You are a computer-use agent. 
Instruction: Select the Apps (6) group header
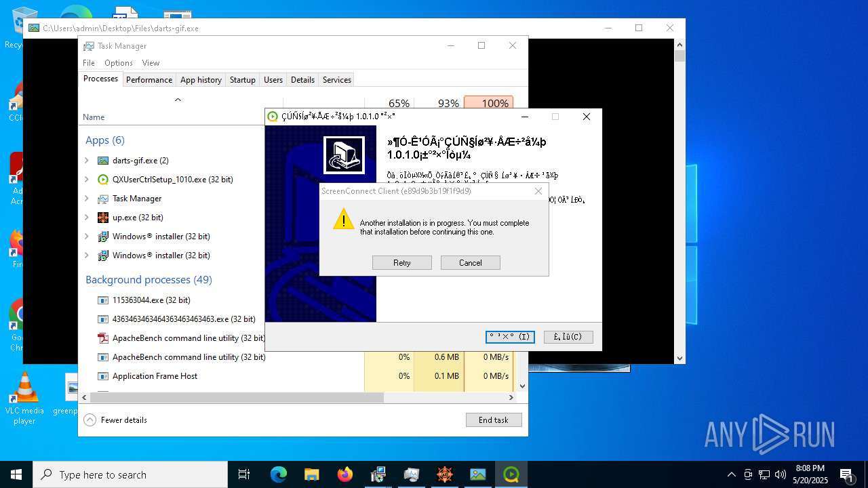tap(105, 140)
